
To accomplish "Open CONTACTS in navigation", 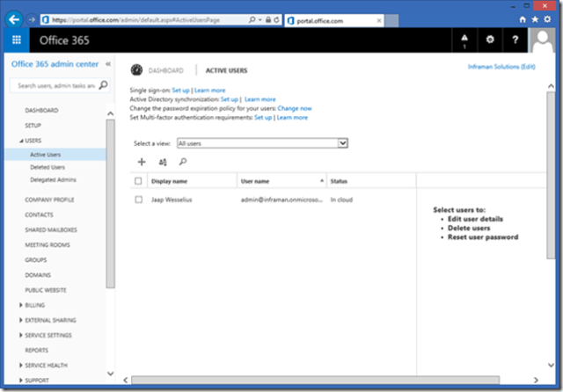I will (39, 214).
